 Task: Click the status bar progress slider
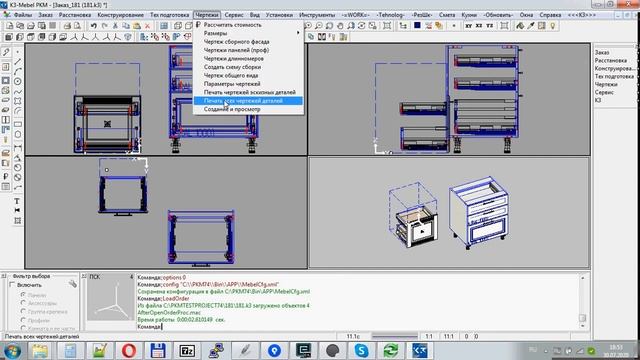395,336
